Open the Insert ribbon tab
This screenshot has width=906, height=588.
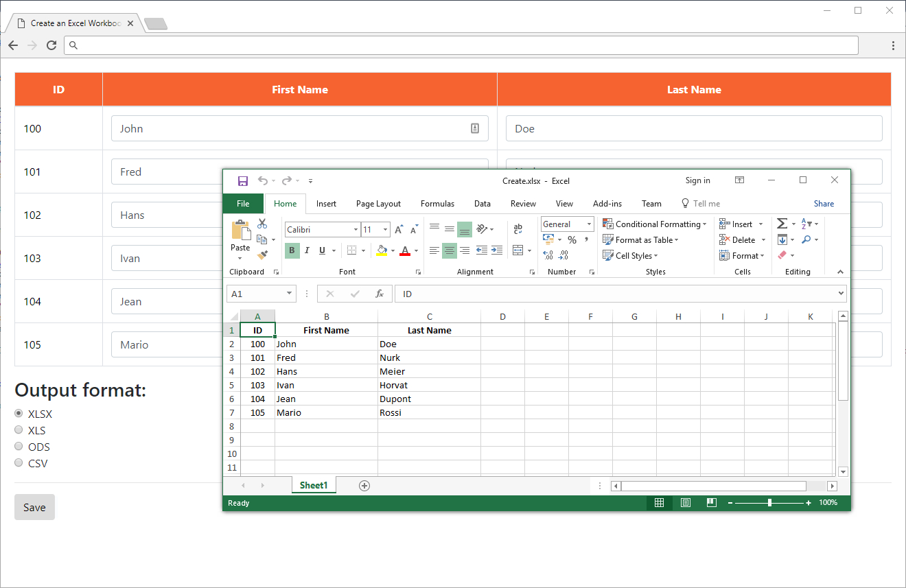tap(326, 204)
